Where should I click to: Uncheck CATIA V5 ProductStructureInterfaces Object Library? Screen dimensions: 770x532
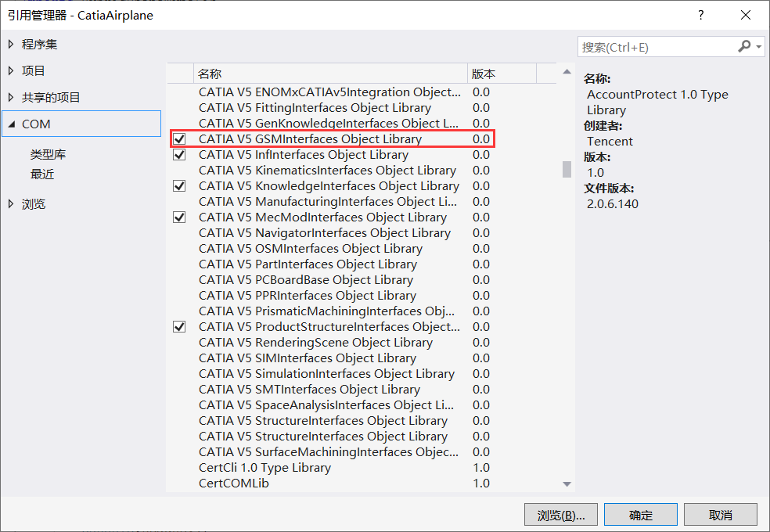[x=179, y=326]
